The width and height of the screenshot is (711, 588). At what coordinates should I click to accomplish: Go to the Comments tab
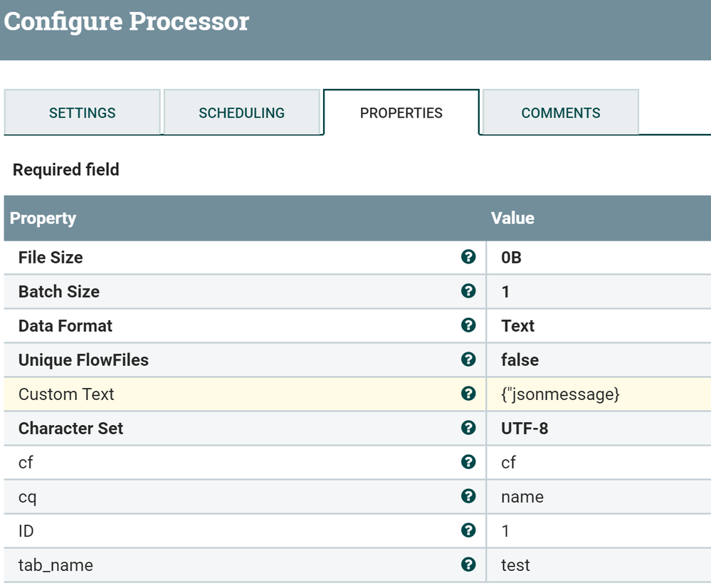pyautogui.click(x=561, y=112)
